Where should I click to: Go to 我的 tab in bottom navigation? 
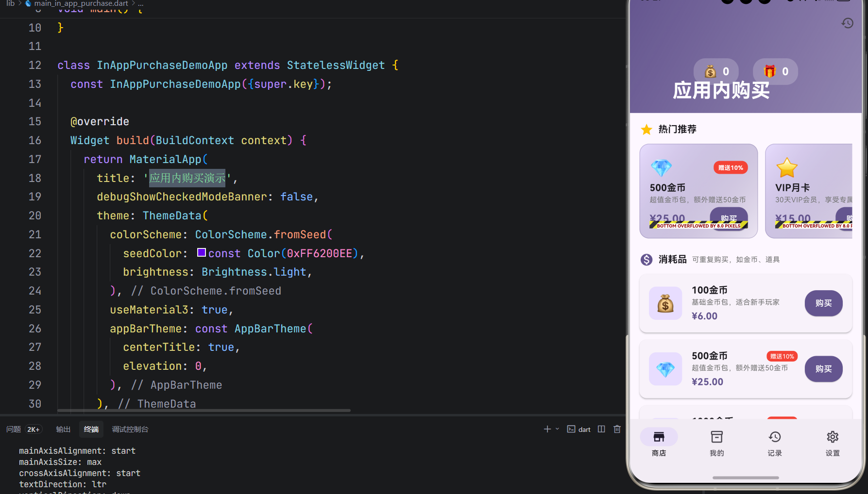tap(717, 444)
